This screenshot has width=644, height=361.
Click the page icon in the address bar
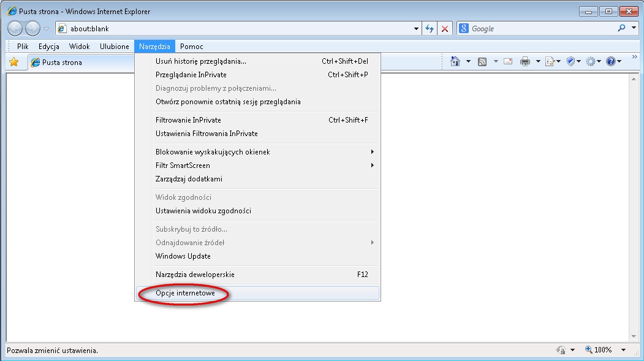[62, 28]
